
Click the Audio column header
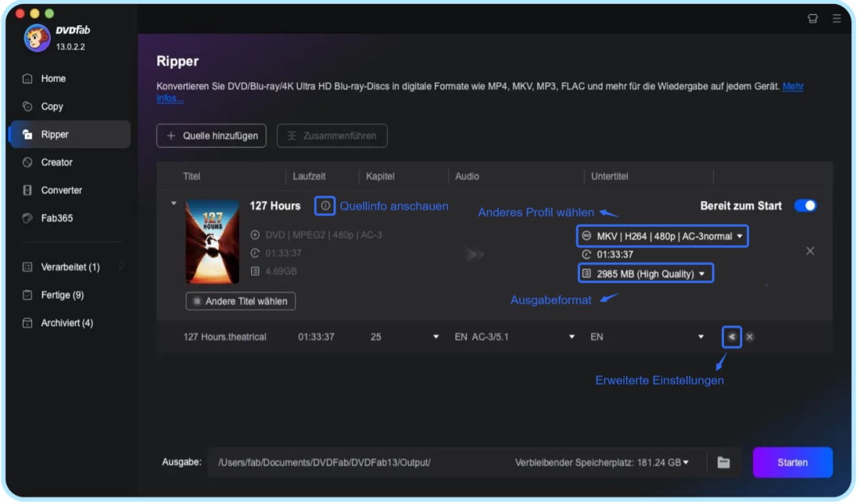pyautogui.click(x=467, y=176)
